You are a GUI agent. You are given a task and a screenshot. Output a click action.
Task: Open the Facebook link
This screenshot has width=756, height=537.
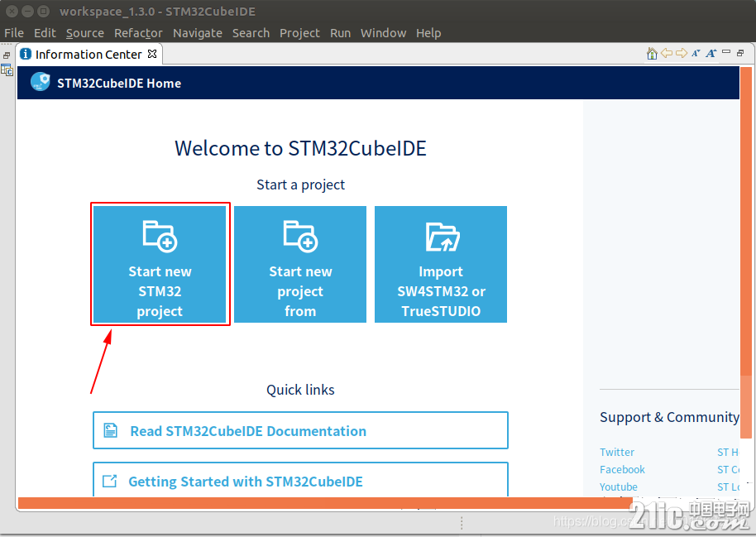(x=622, y=469)
